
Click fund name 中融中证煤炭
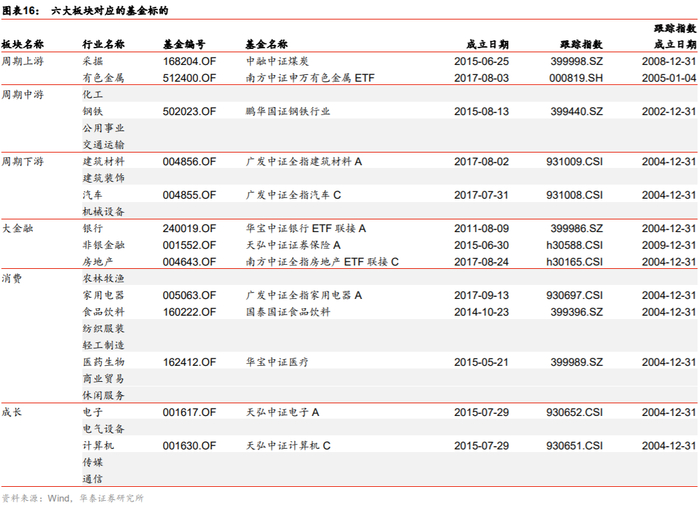277,61
